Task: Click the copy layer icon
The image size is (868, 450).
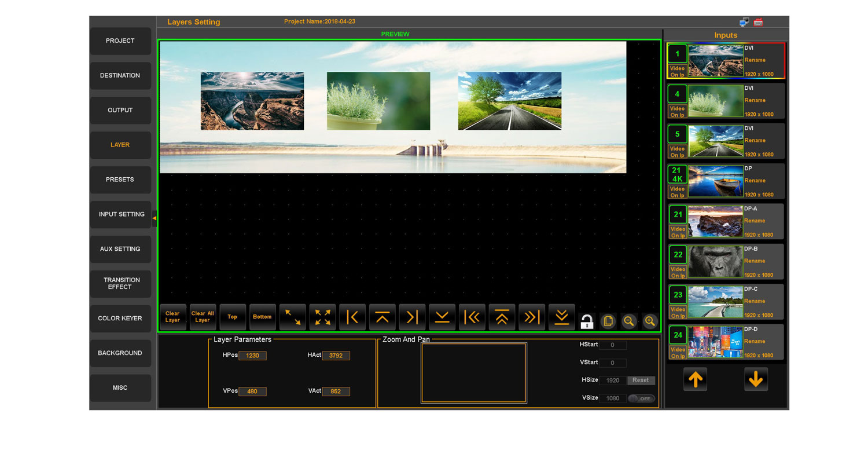Action: click(608, 321)
